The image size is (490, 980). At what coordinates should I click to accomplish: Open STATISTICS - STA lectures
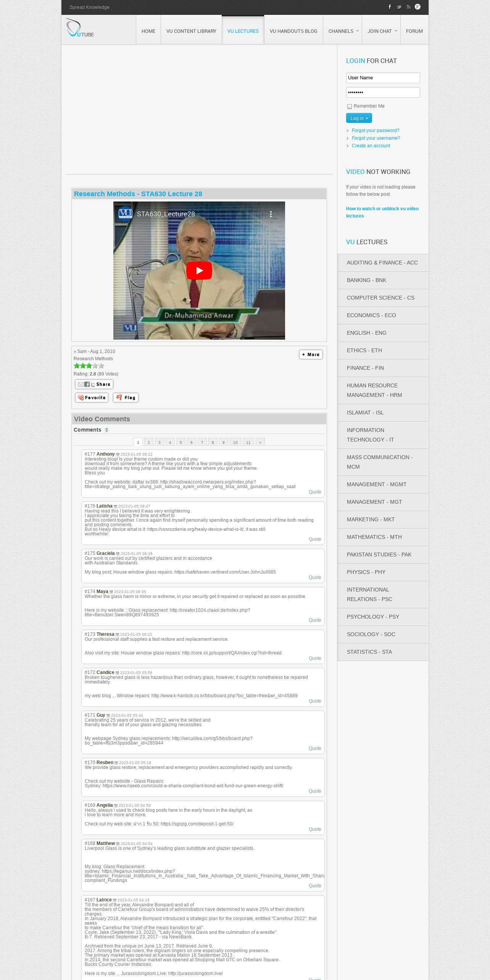click(x=383, y=652)
